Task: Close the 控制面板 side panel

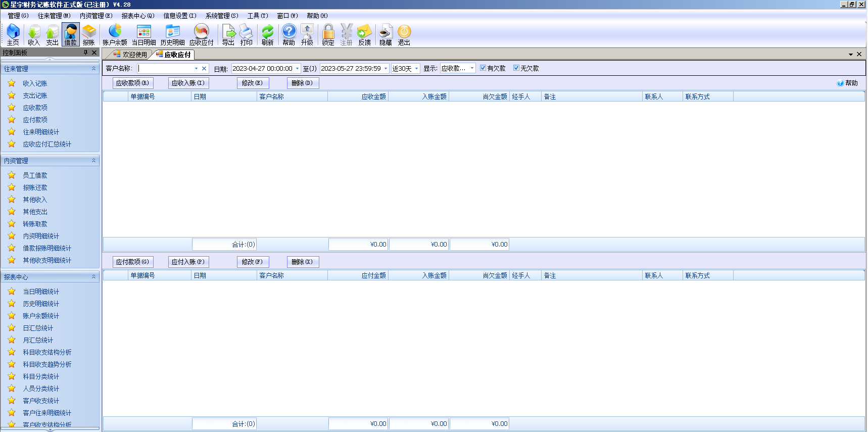Action: pos(94,53)
